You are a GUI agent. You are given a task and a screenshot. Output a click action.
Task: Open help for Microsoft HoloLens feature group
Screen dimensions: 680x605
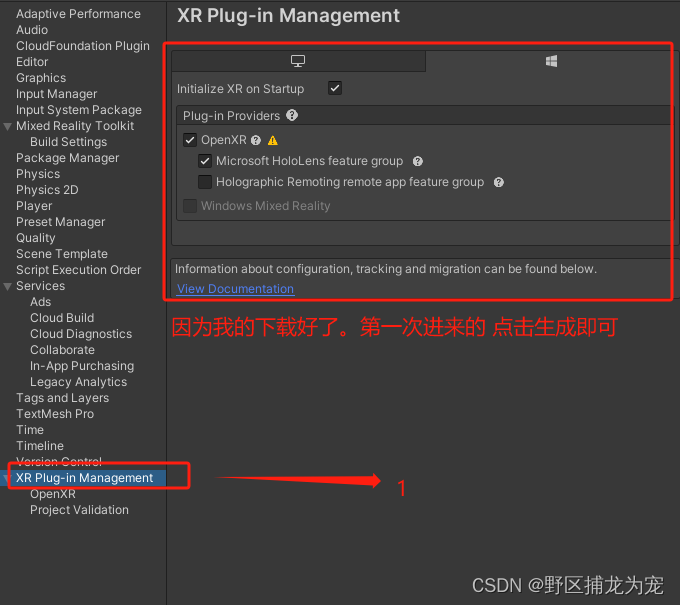coord(418,161)
